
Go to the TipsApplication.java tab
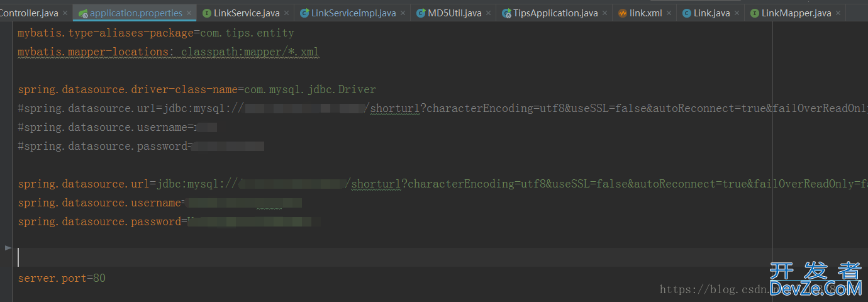[x=555, y=13]
